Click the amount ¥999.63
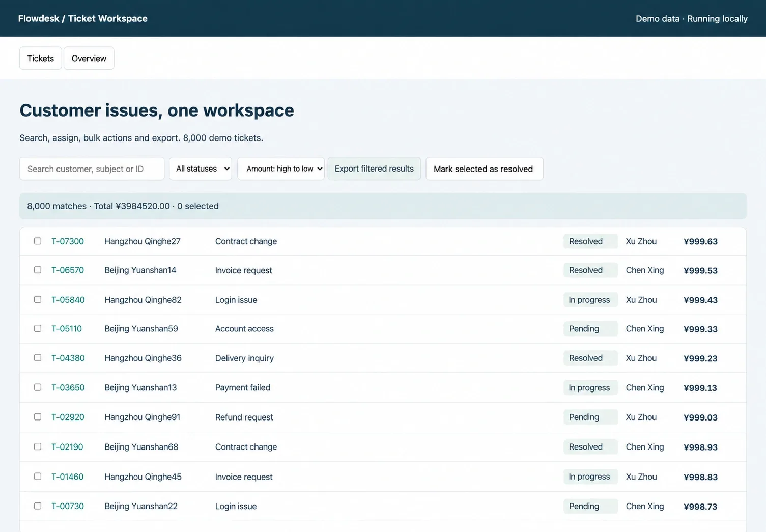The image size is (766, 532). [x=700, y=242]
